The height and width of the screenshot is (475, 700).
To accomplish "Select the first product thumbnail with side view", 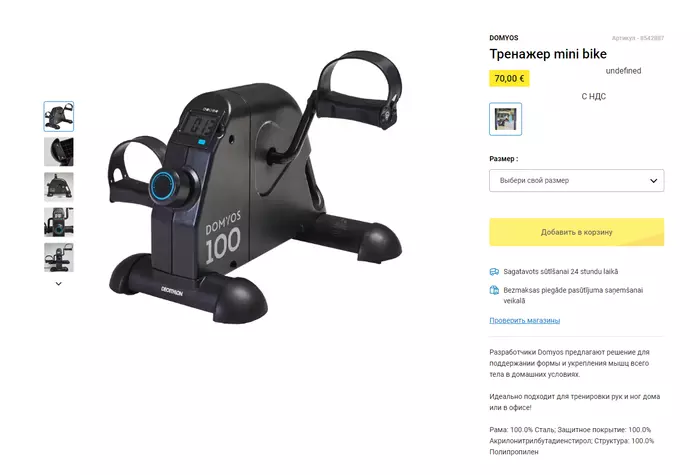I will (x=58, y=116).
